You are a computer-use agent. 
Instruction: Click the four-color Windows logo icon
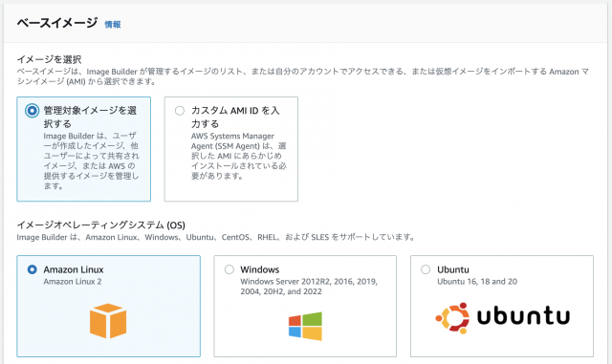(305, 326)
